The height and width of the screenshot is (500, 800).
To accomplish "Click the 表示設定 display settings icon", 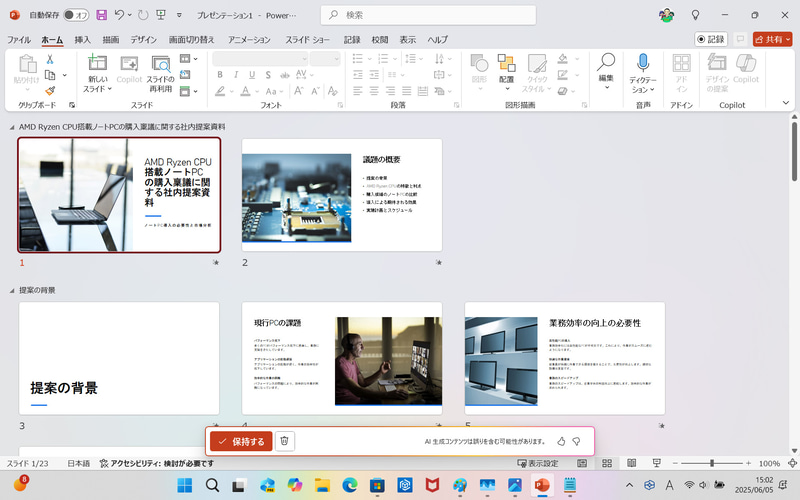I will (538, 463).
